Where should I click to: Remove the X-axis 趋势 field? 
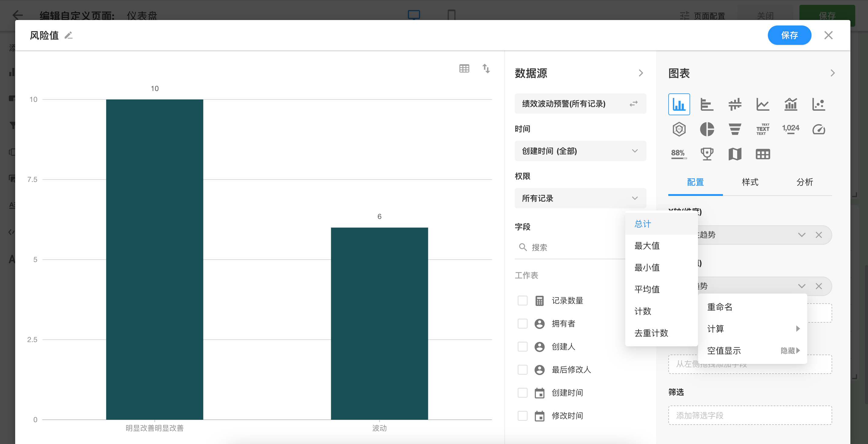click(x=819, y=235)
